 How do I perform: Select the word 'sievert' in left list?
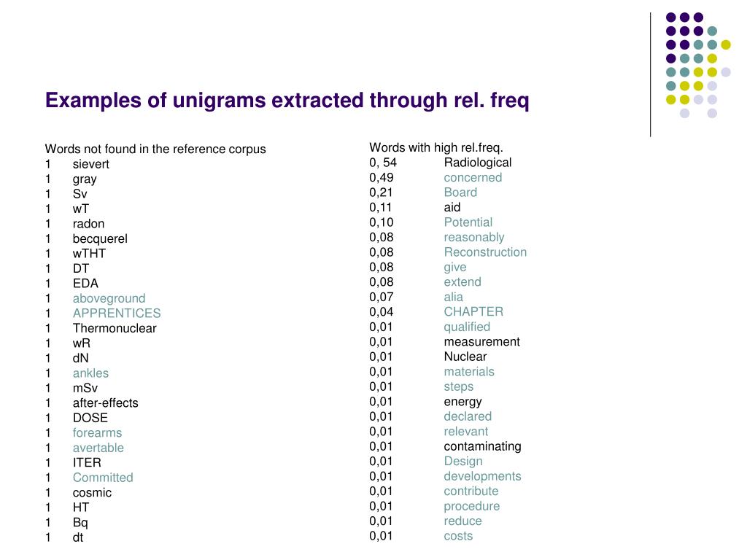(x=91, y=164)
